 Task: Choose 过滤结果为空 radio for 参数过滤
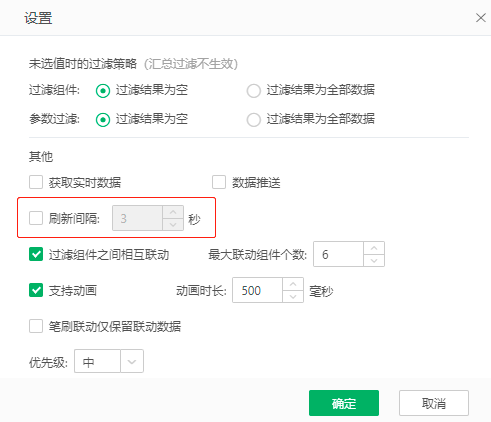tap(103, 120)
